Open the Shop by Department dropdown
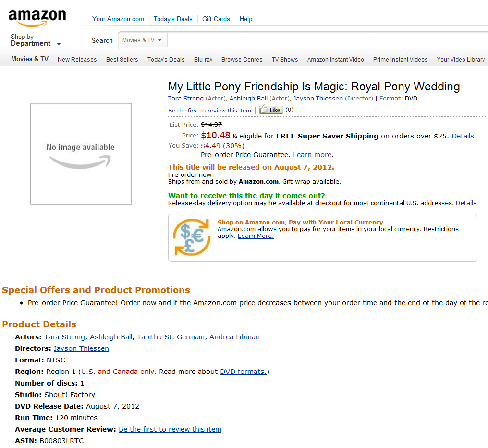488x448 pixels. 36,40
